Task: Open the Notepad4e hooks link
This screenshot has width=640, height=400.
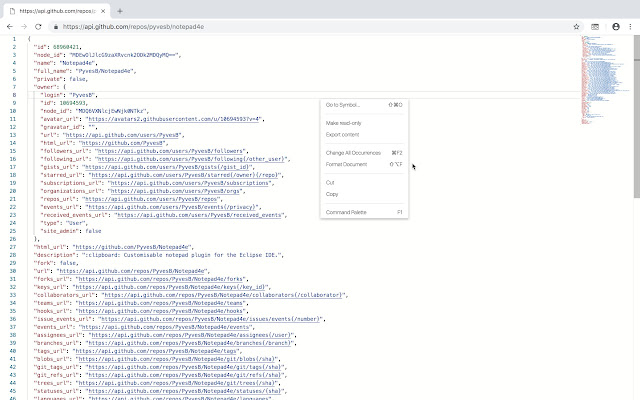Action: click(x=161, y=311)
